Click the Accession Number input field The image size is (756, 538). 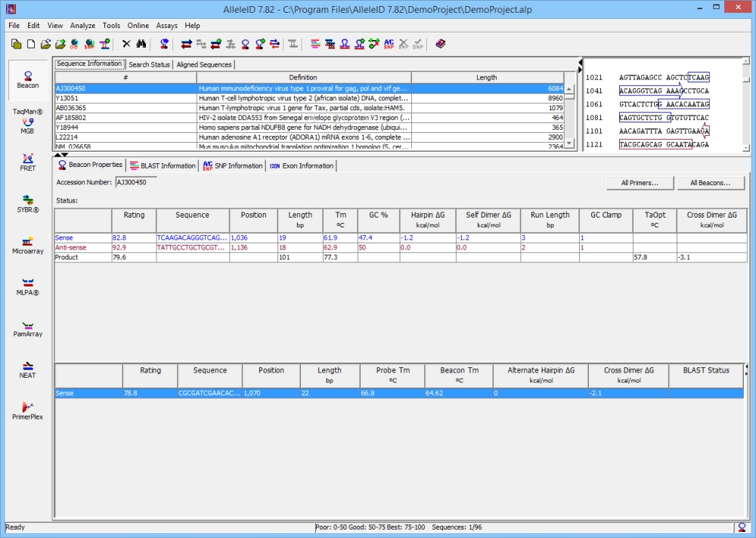[x=136, y=182]
